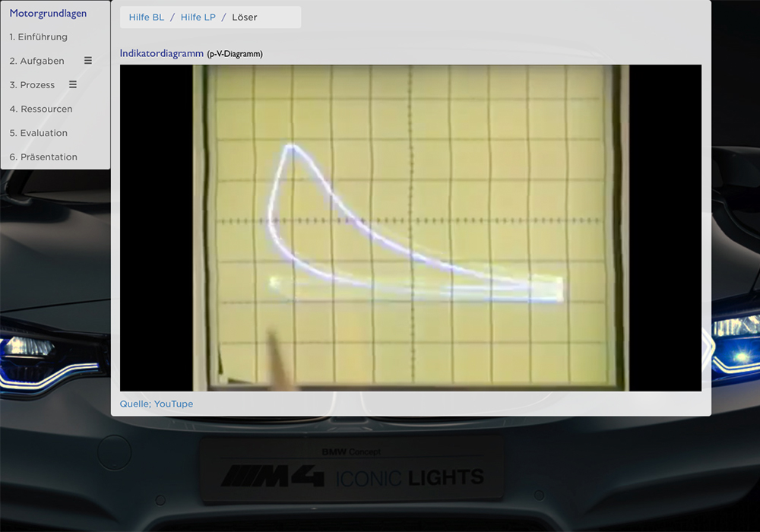Viewport: 760px width, 532px height.
Task: Click the oscilloscope p-V diagram image
Action: click(410, 228)
